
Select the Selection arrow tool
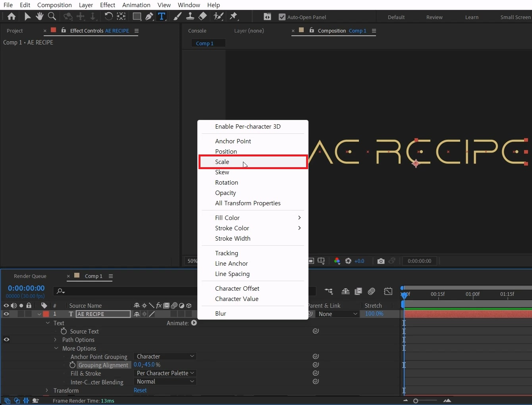(27, 17)
